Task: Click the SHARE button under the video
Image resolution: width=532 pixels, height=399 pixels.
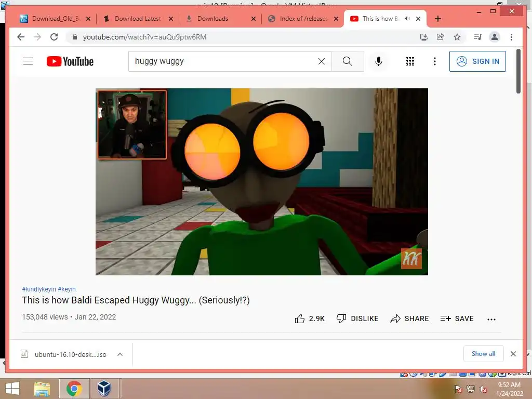Action: [409, 318]
